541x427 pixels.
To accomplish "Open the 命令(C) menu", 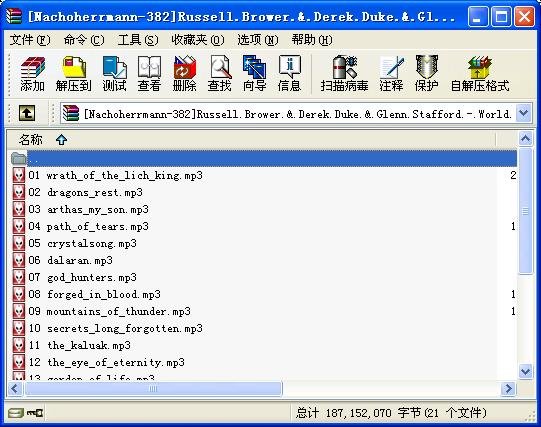I will [84, 40].
